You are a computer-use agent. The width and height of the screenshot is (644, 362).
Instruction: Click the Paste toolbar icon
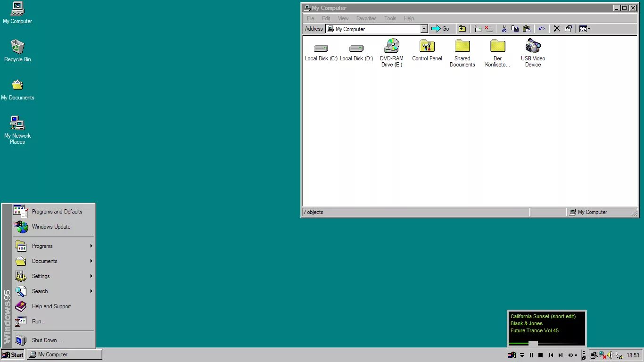[527, 29]
